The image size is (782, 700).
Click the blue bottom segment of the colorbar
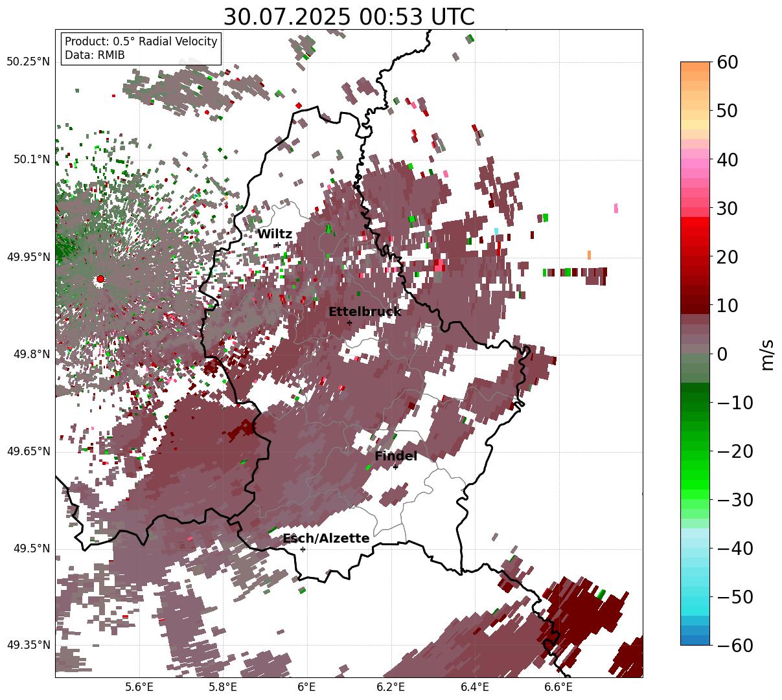pyautogui.click(x=695, y=640)
